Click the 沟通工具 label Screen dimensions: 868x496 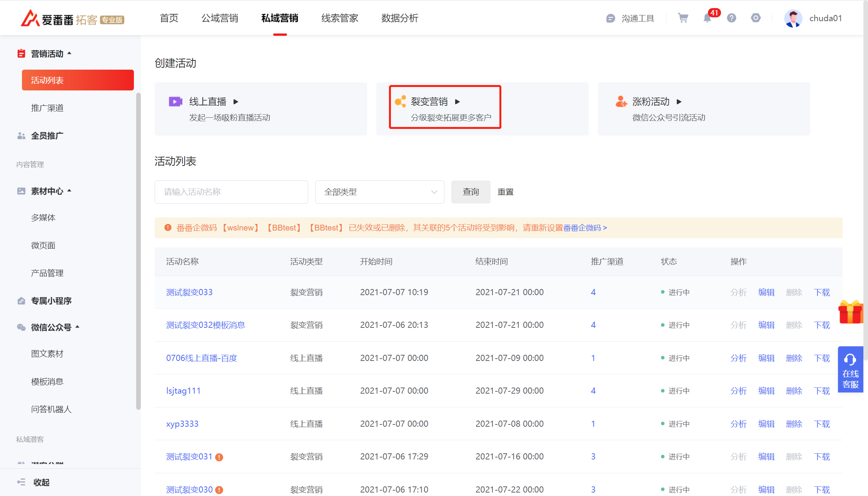point(638,18)
